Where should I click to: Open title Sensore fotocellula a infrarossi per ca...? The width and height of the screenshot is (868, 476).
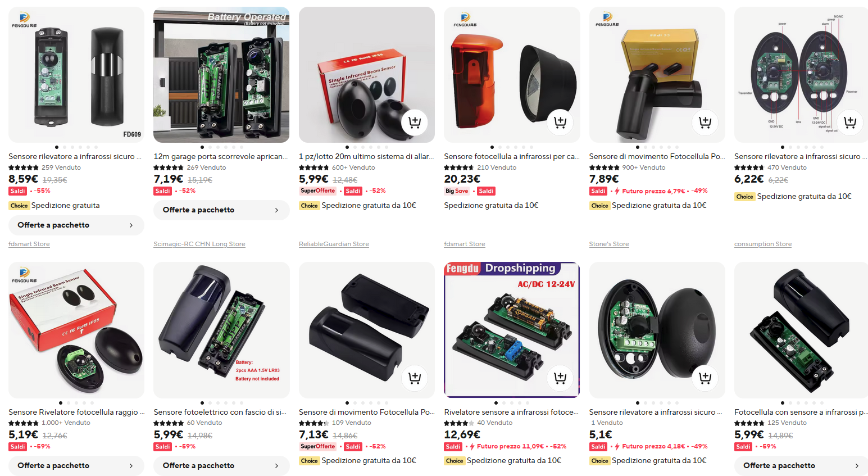point(511,156)
